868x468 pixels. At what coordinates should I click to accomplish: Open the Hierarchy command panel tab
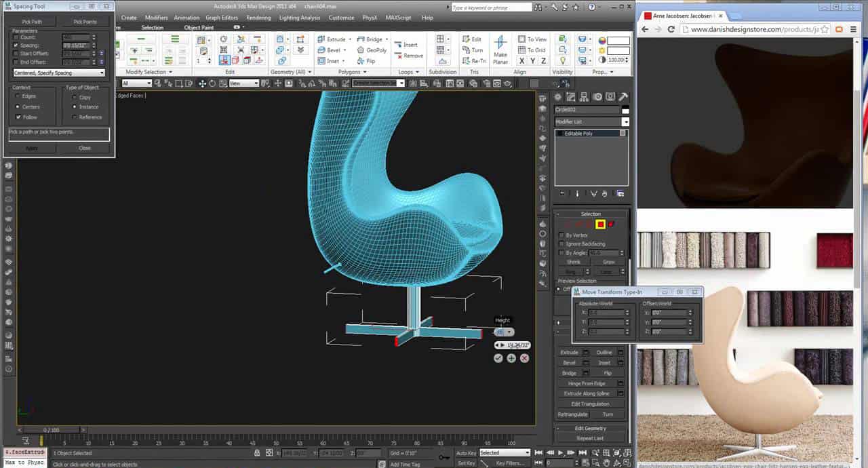[585, 97]
